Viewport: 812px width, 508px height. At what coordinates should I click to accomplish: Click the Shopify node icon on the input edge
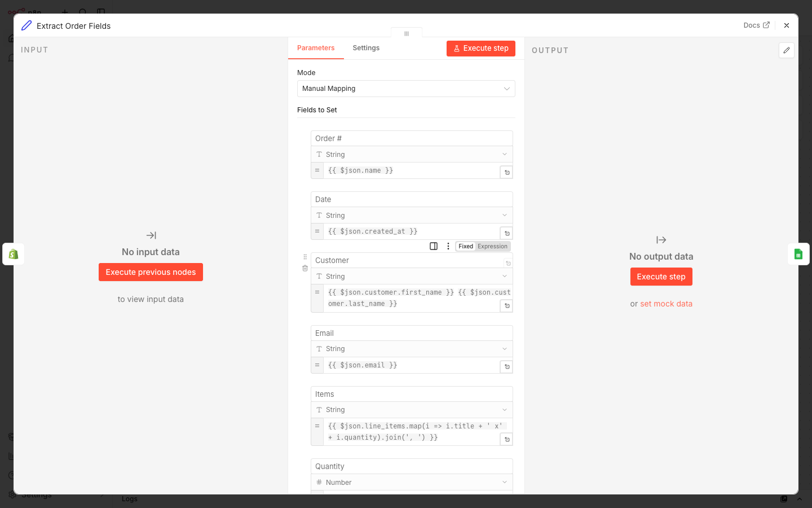click(12, 254)
